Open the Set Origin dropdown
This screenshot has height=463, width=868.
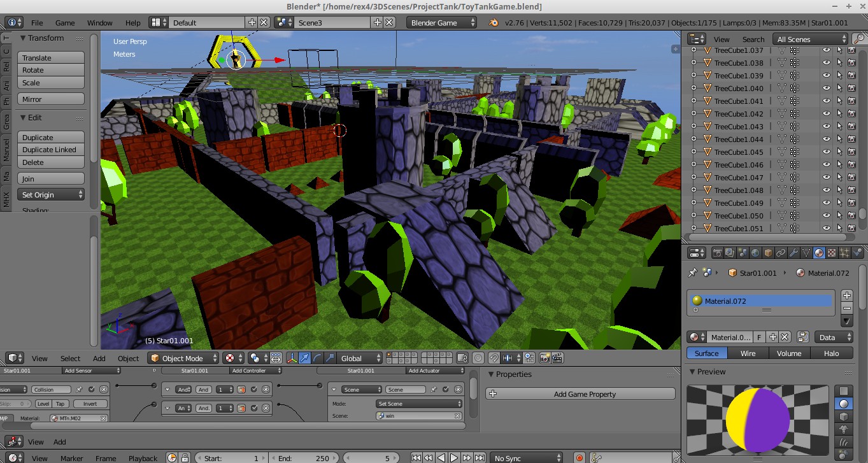point(51,195)
